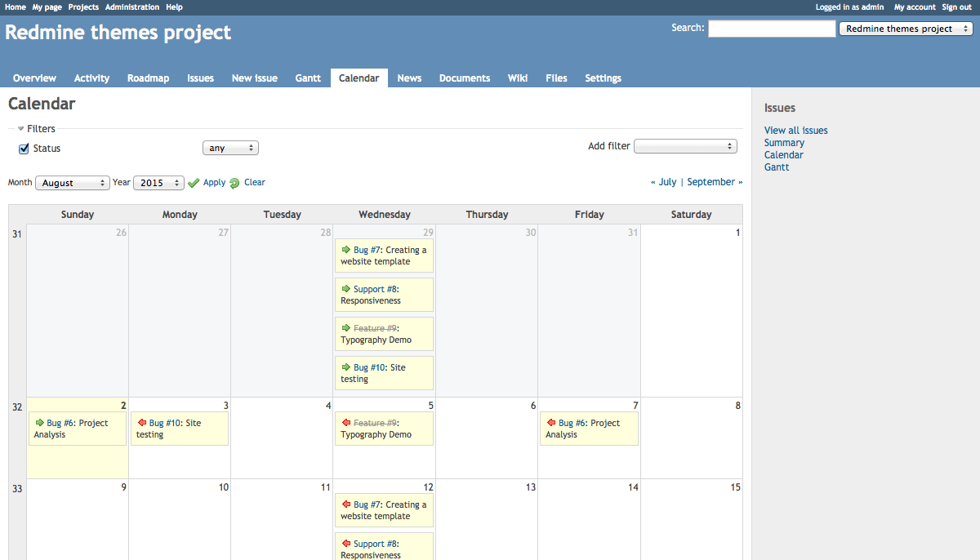The height and width of the screenshot is (560, 980).
Task: Open the Issues tab
Action: (x=200, y=78)
